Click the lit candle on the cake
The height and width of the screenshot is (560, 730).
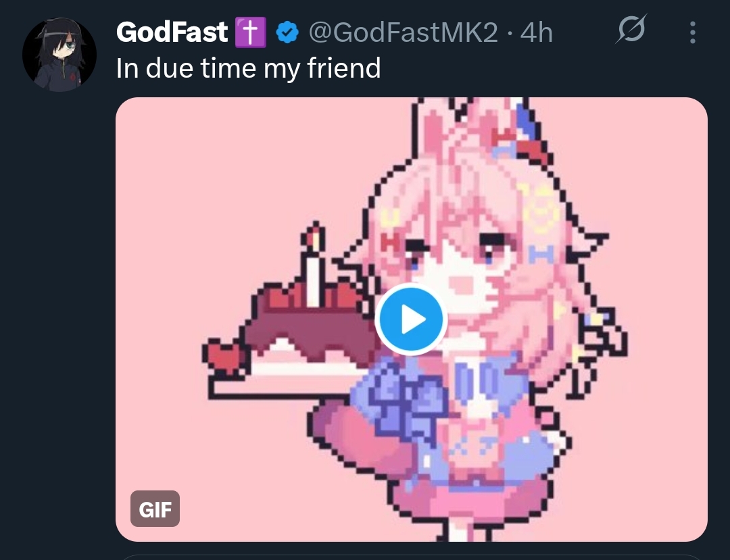(314, 265)
